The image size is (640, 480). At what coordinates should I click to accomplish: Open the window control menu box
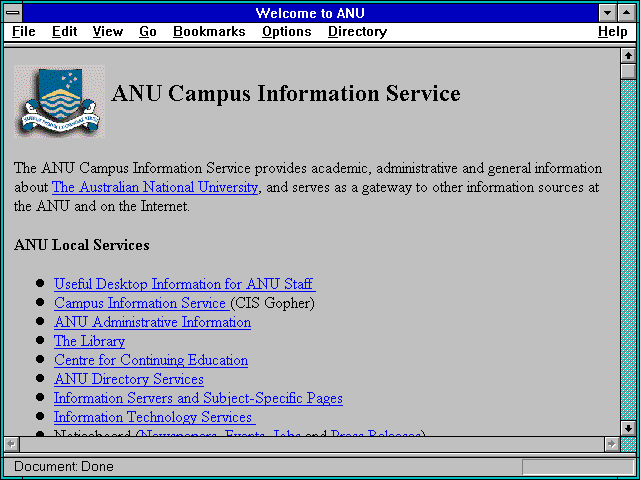13,13
